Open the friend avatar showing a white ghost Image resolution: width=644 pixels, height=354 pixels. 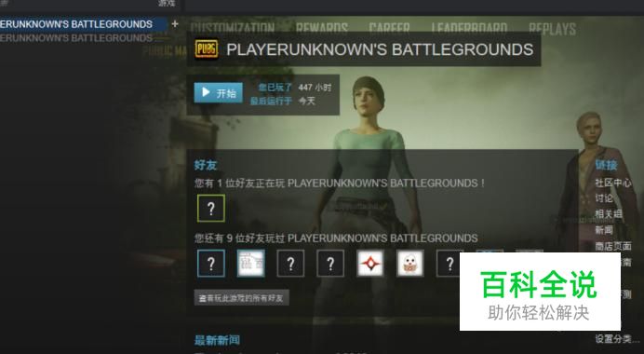pos(409,263)
